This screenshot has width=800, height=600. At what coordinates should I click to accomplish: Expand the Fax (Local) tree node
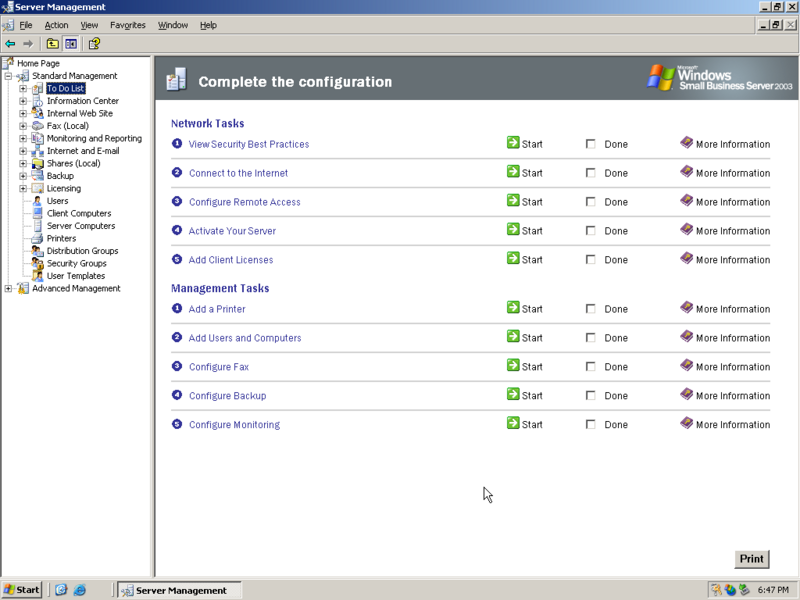tap(22, 125)
